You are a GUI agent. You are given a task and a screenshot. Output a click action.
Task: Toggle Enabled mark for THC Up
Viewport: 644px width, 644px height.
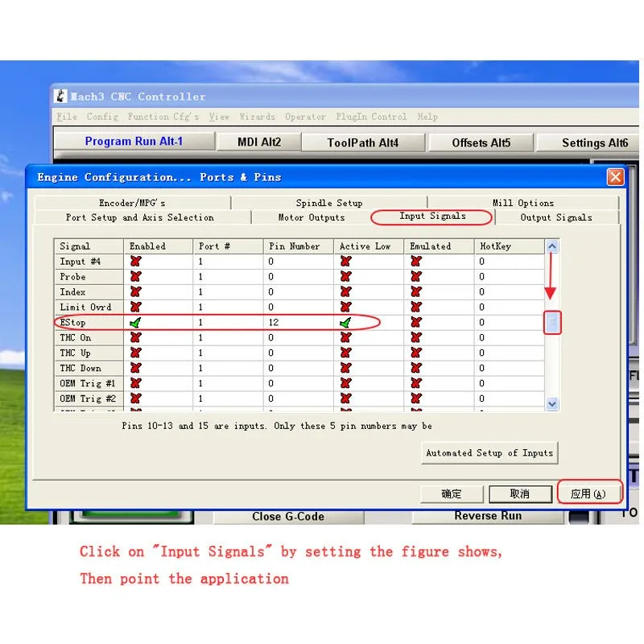point(135,353)
